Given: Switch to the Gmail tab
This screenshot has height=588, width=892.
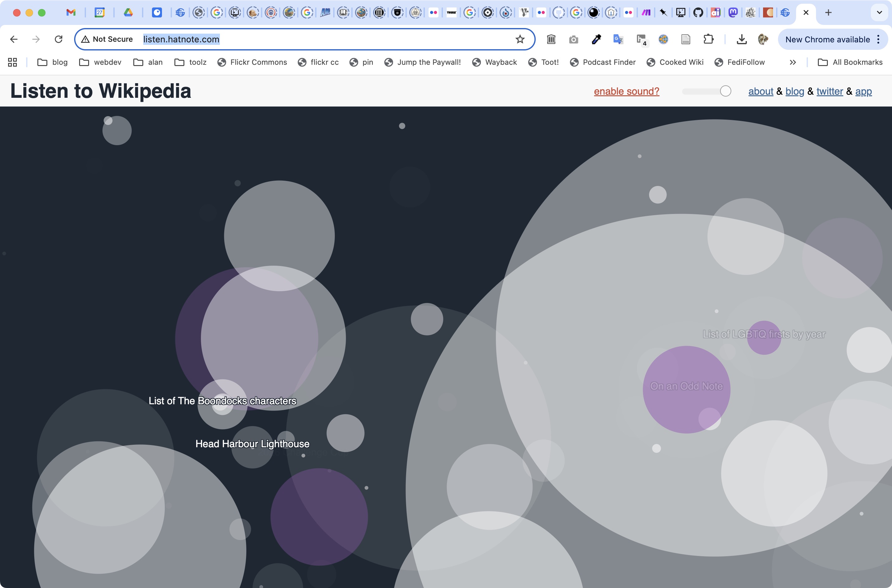Looking at the screenshot, I should point(71,13).
